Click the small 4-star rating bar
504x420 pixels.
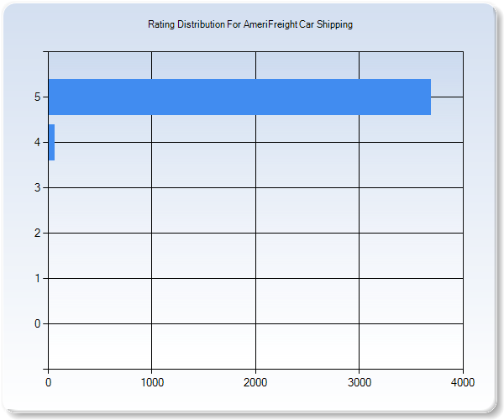(x=51, y=142)
